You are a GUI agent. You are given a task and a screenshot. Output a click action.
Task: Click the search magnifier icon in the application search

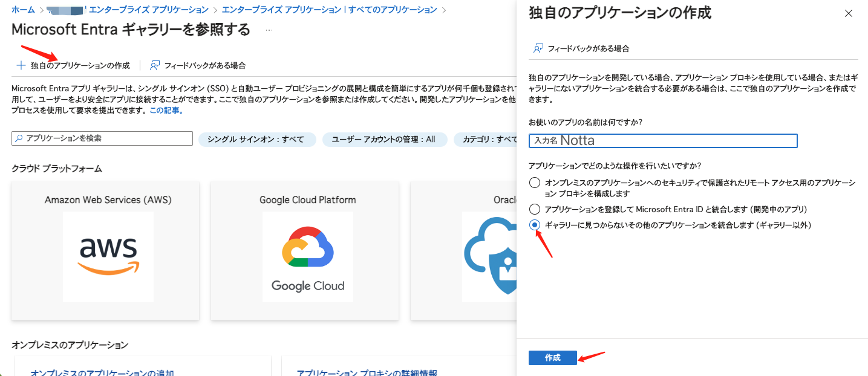(x=19, y=138)
